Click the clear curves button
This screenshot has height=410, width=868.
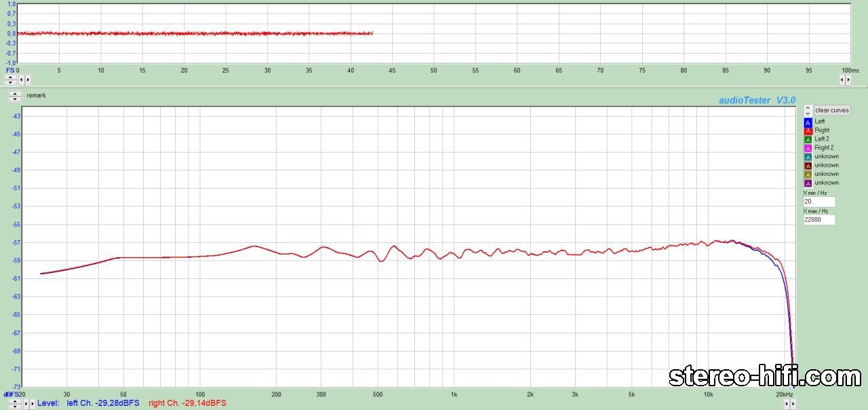831,110
